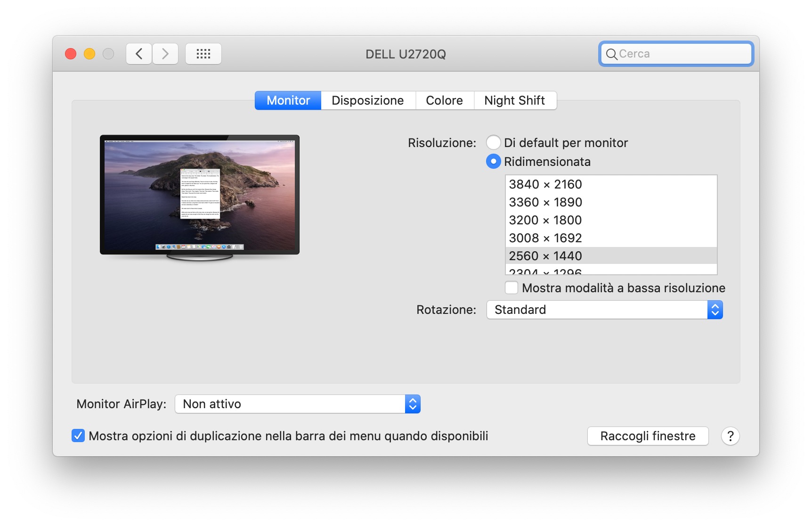Close the window with the red button
812x526 pixels.
click(x=71, y=54)
